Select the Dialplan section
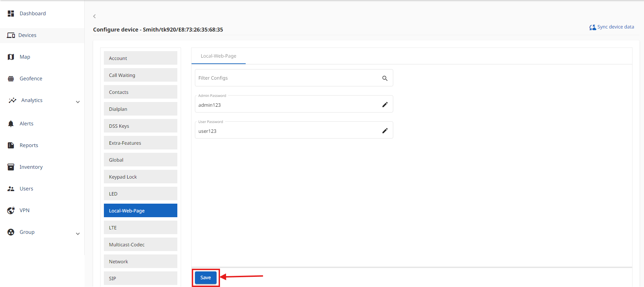The image size is (644, 287). coord(140,109)
